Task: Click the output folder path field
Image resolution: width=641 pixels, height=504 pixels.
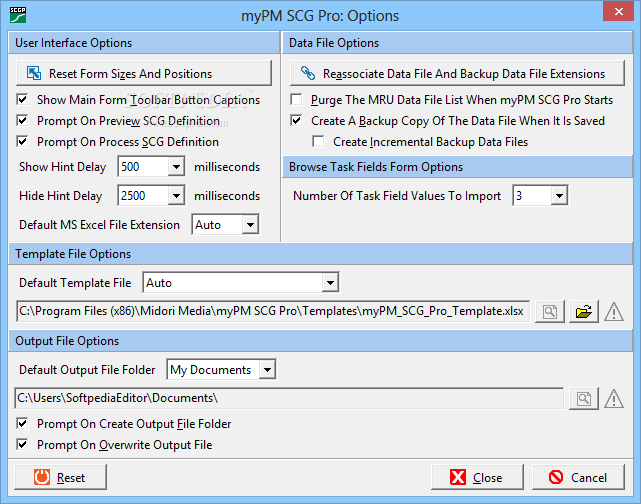Action: pos(289,399)
